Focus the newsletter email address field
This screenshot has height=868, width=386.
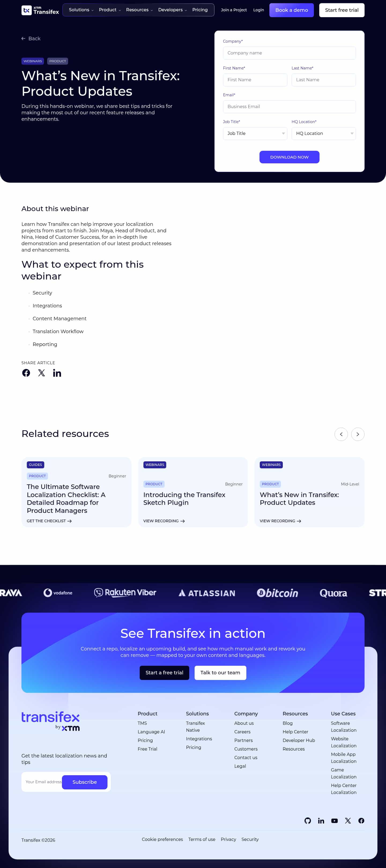pyautogui.click(x=43, y=782)
